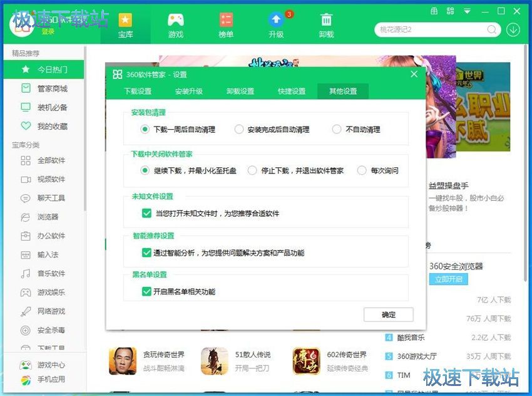Open 602传奇世界 game entry
This screenshot has width=532, height=396.
coord(331,361)
